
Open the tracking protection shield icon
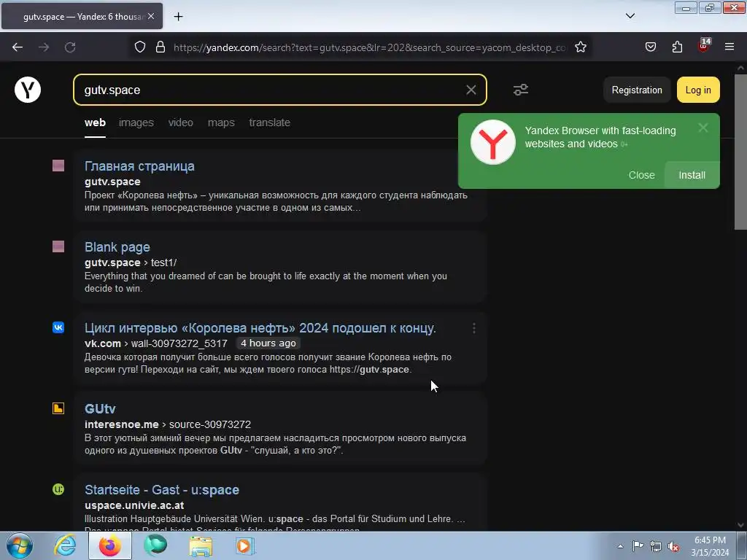(x=139, y=47)
